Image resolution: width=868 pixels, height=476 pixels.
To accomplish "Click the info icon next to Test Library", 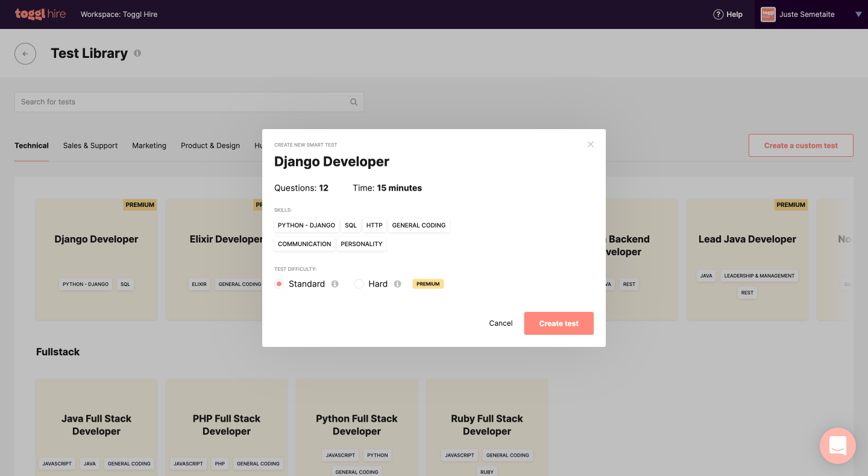I will pyautogui.click(x=137, y=53).
